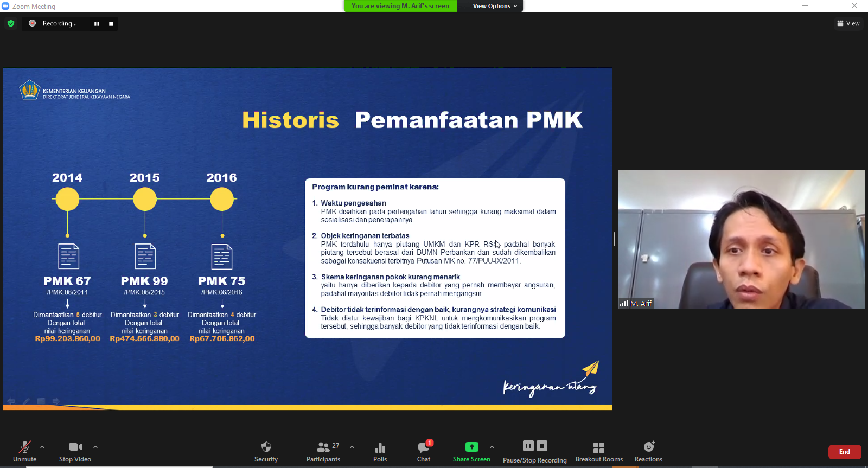Screen dimensions: 868x468
Task: Open Breakout Rooms
Action: (x=599, y=451)
